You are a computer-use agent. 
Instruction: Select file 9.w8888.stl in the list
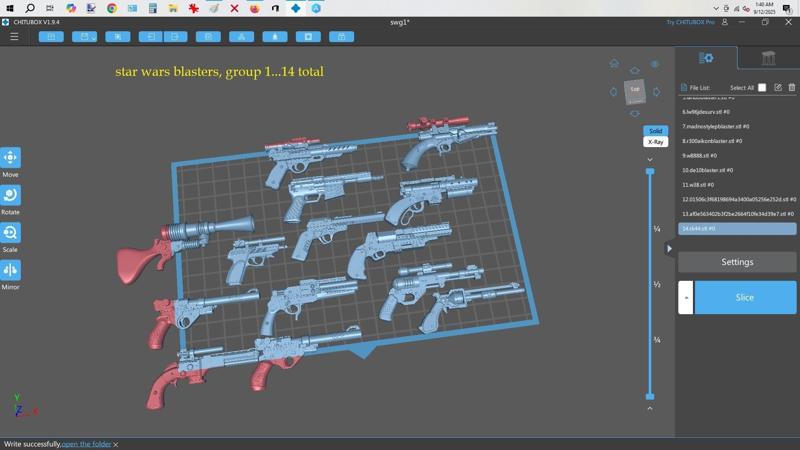(x=737, y=156)
